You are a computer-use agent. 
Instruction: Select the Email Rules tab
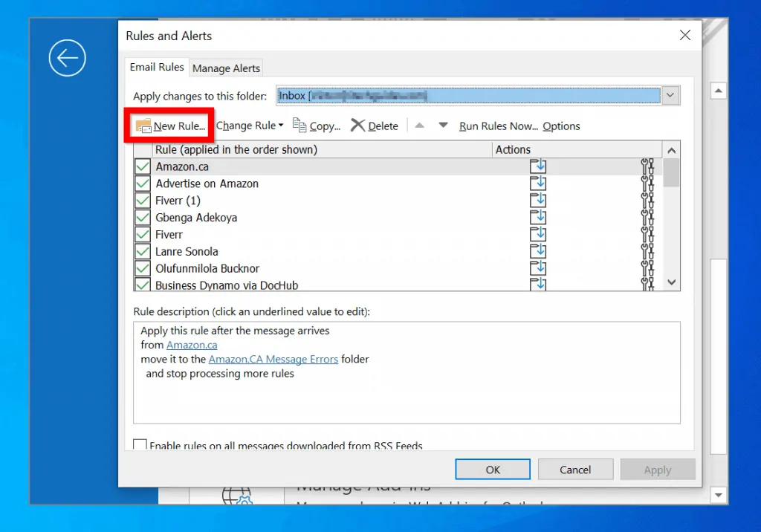156,67
